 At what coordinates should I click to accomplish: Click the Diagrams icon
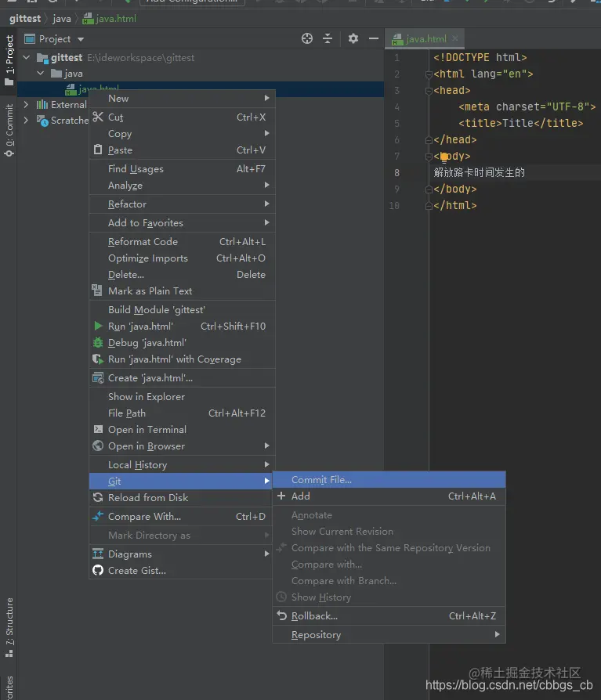(x=98, y=554)
